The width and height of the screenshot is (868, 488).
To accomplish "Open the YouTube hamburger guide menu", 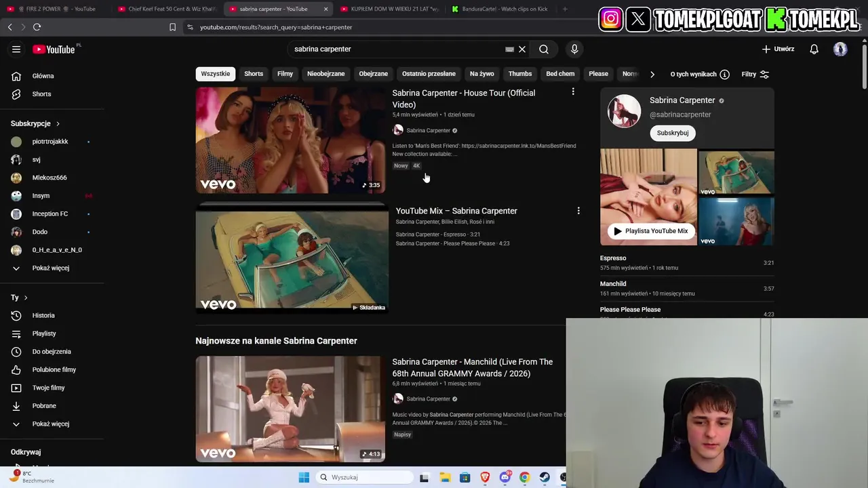I will 16,49.
